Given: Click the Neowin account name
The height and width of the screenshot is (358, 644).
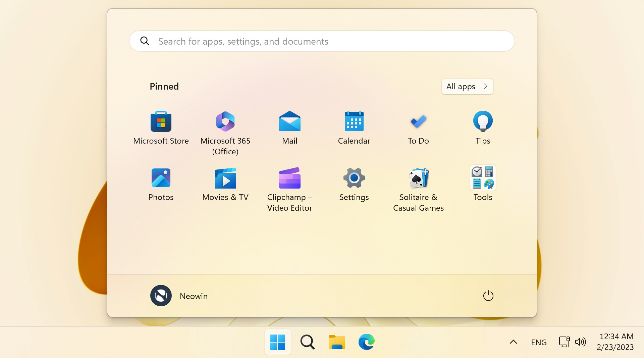Looking at the screenshot, I should coord(194,296).
